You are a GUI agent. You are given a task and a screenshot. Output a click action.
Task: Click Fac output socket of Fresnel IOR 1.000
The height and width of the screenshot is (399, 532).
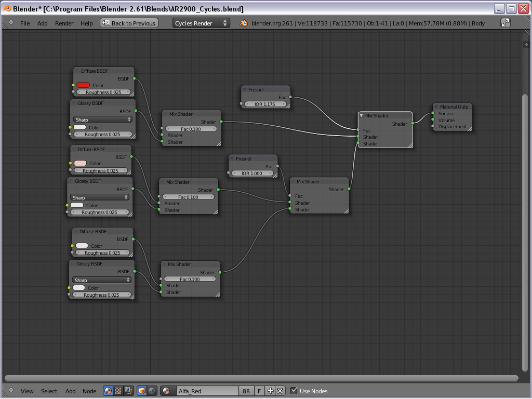click(x=277, y=166)
